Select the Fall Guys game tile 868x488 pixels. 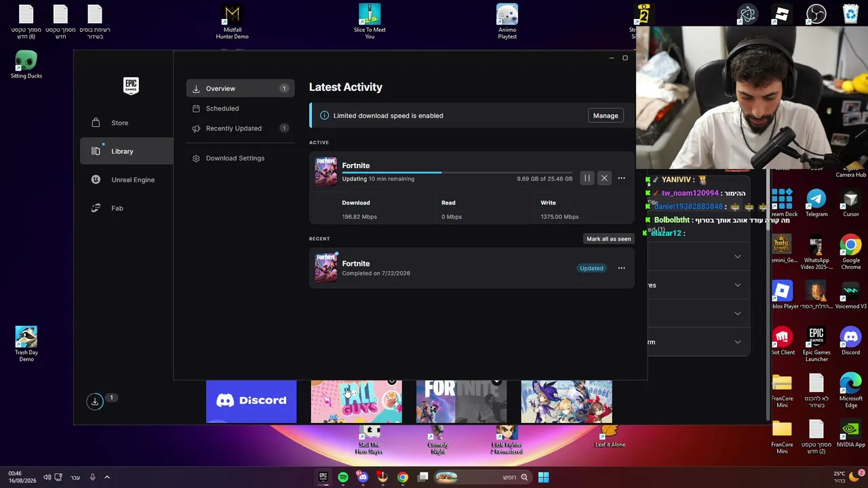pos(356,401)
